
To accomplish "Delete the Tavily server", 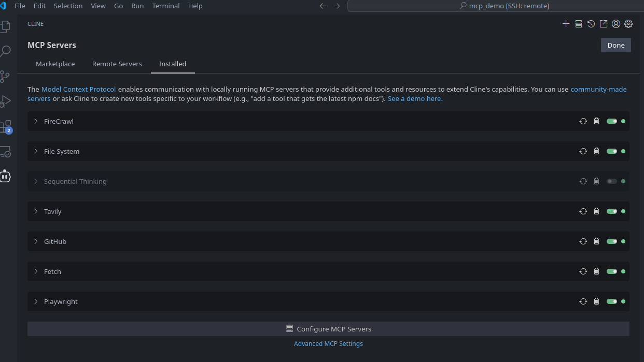I will (x=596, y=211).
